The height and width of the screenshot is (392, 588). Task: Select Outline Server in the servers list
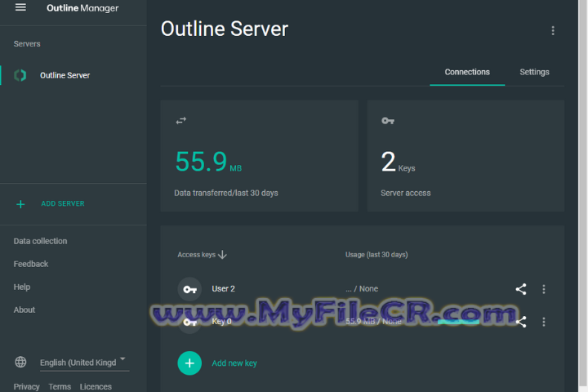pos(73,75)
